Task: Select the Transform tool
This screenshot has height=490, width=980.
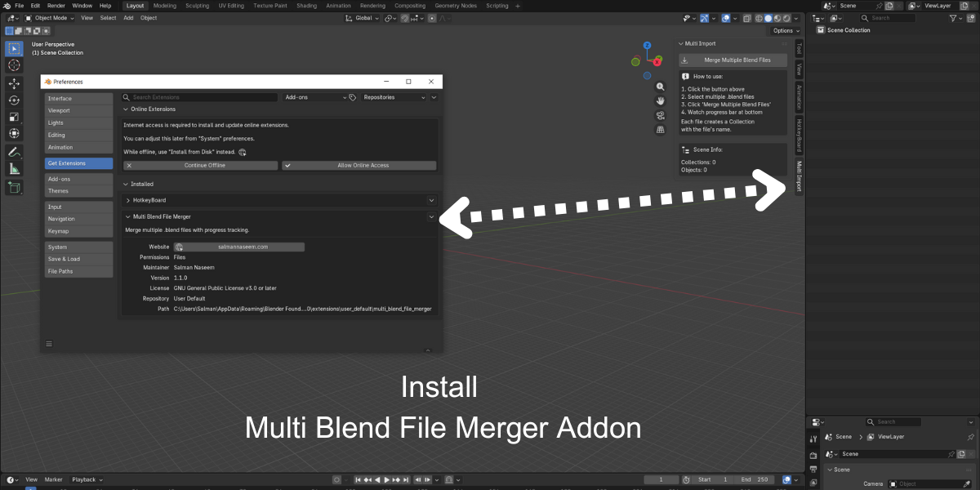Action: tap(14, 133)
